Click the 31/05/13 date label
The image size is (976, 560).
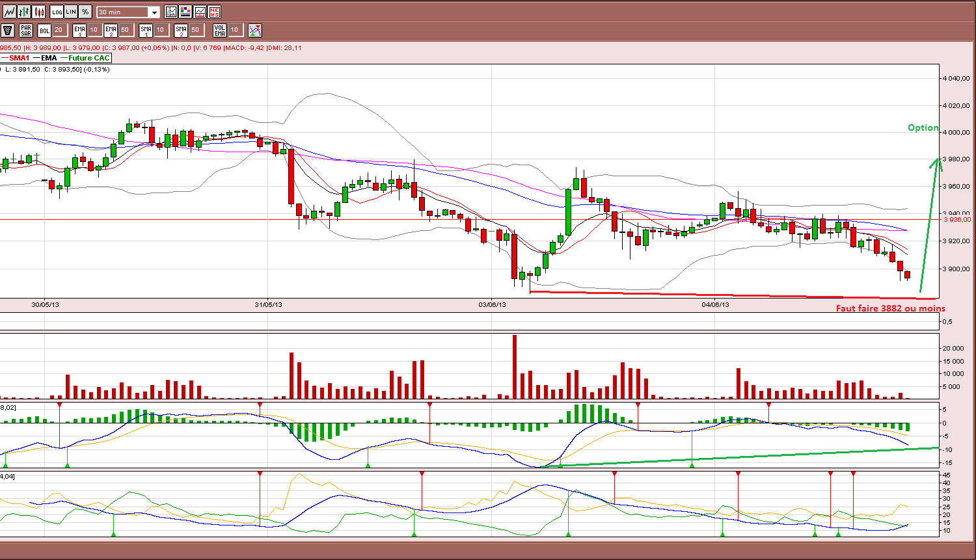point(269,304)
